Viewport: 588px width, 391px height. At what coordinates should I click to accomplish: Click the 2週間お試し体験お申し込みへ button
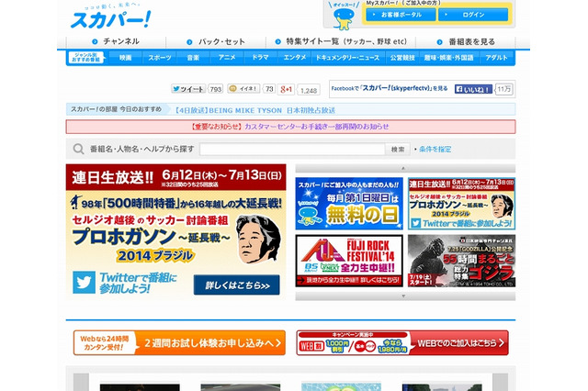coord(179,342)
